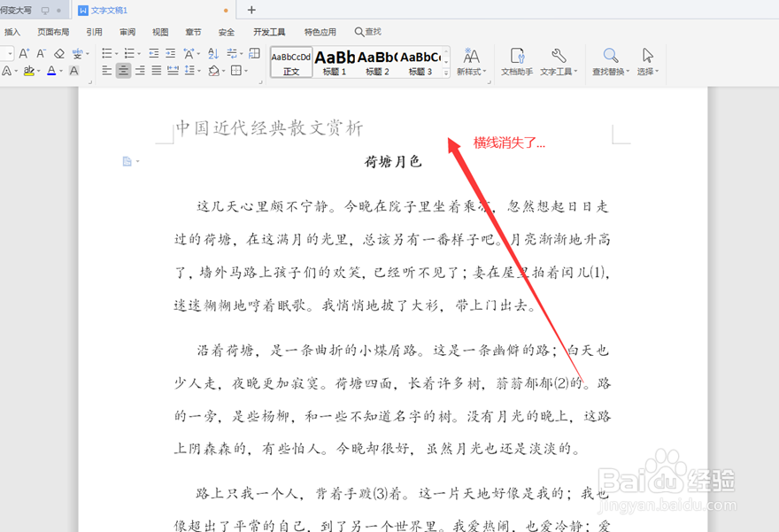This screenshot has height=532, width=779.
Task: Open the paragraph dialog launcher corner
Action: tap(261, 82)
